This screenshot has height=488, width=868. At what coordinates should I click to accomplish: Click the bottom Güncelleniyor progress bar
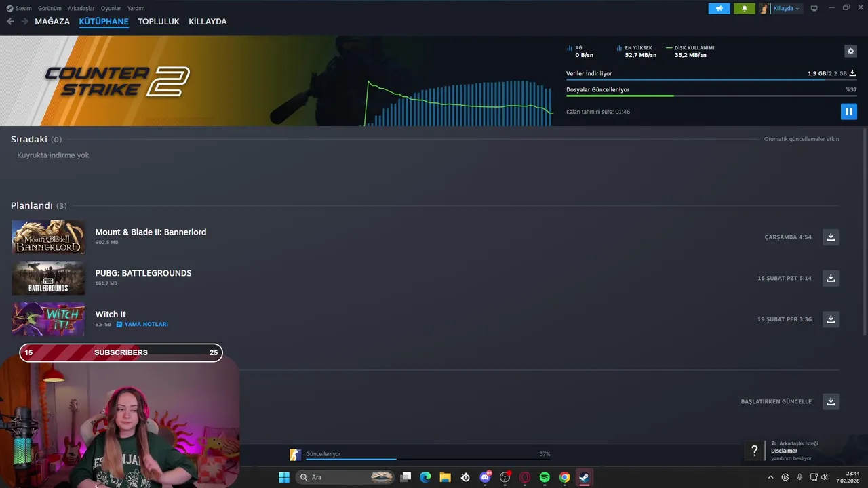(428, 459)
